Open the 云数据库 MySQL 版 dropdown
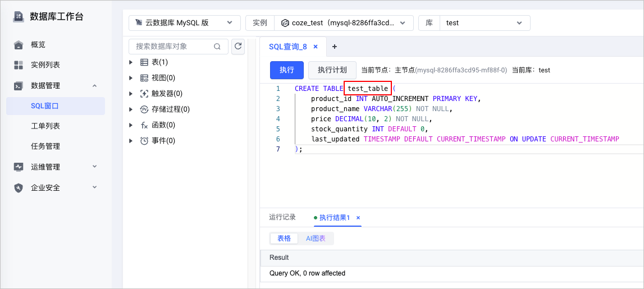The width and height of the screenshot is (644, 289). (x=184, y=23)
